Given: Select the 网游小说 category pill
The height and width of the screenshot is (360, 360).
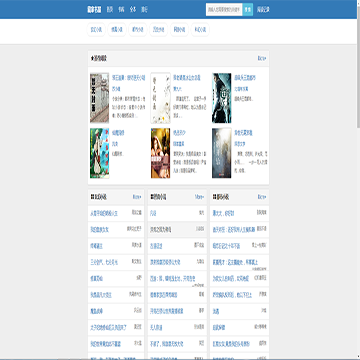Looking at the screenshot, I should (x=179, y=30).
